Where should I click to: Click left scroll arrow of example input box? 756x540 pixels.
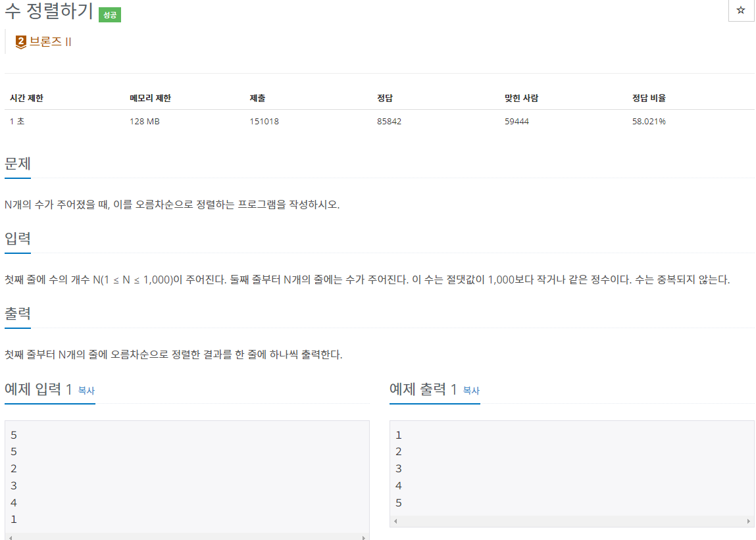click(x=11, y=537)
